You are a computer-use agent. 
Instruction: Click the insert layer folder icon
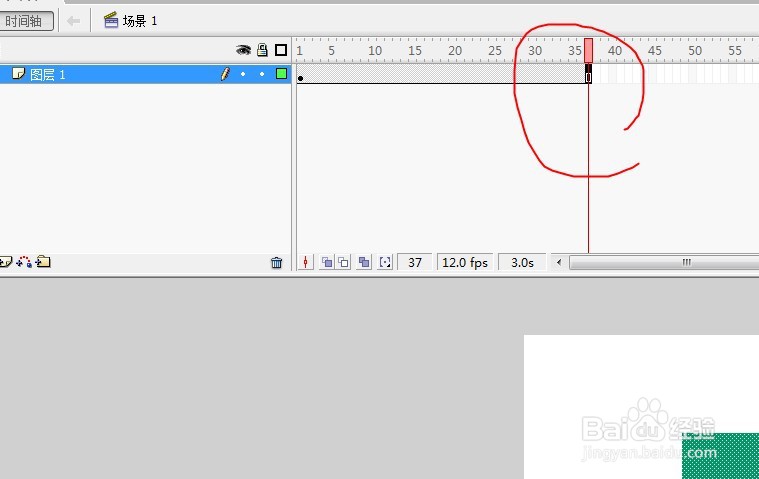coord(43,262)
